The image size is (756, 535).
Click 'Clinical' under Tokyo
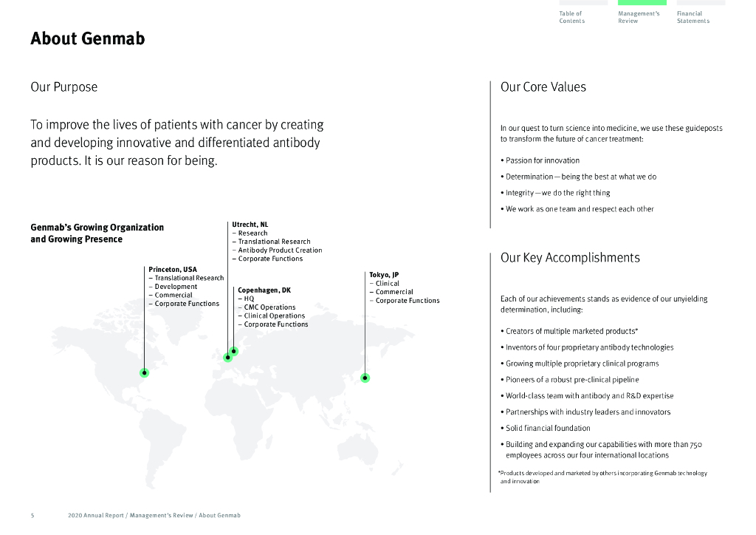click(384, 283)
